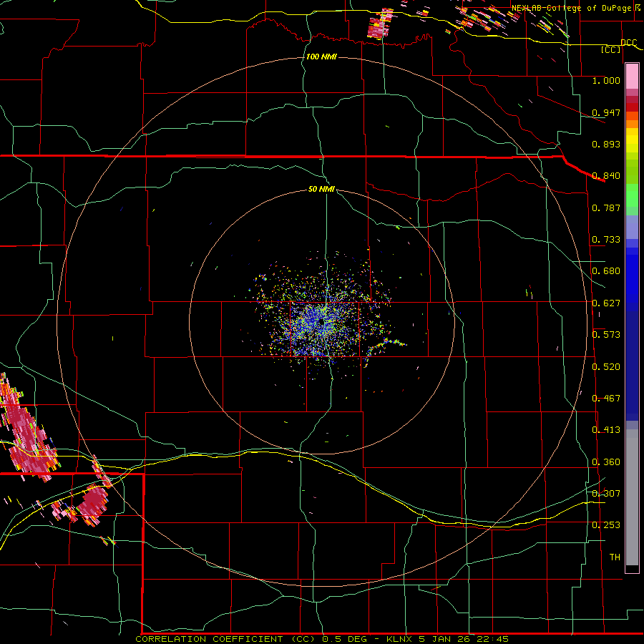This screenshot has width=644, height=644.
Task: Select the 0.733 scale value
Action: 606,240
